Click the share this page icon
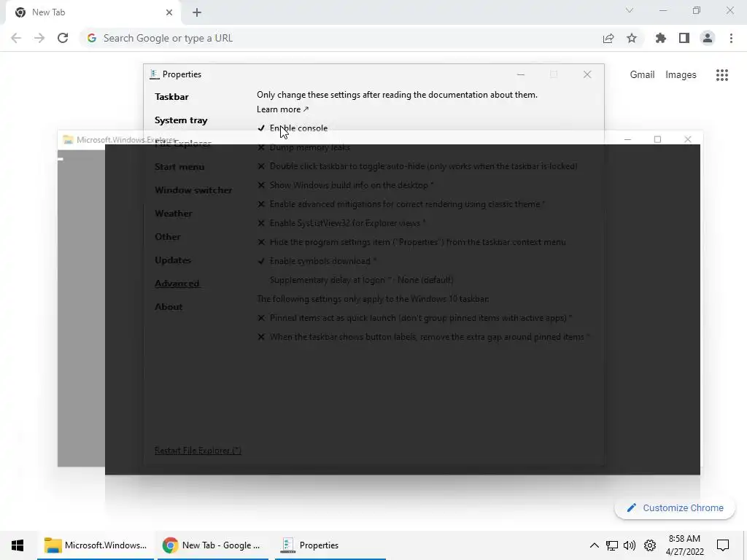 (608, 38)
